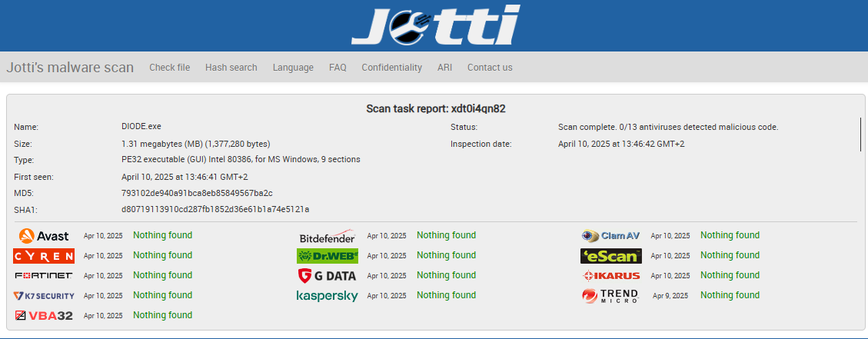Screen dimensions: 868x339
Task: Click IKARUS's Nothing found result
Action: coord(730,274)
